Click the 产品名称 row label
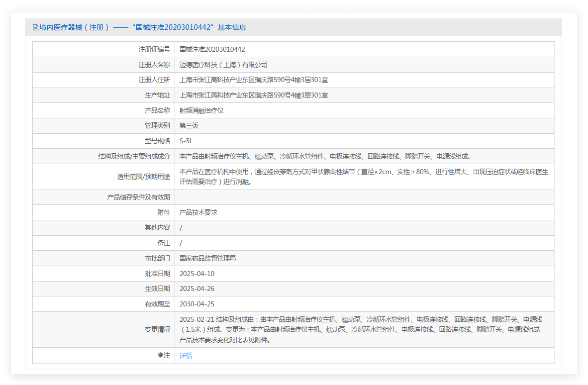The width and height of the screenshot is (588, 385). 158,110
